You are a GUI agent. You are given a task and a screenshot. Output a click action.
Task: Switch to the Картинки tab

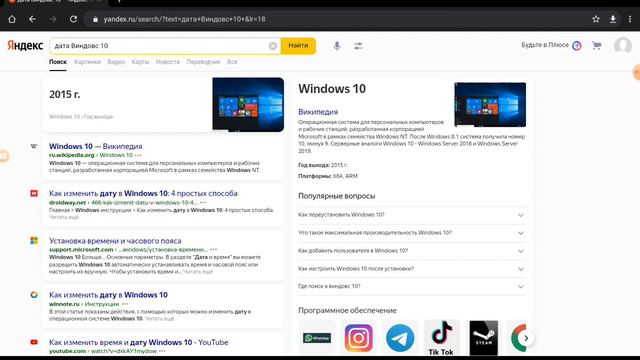pos(87,62)
